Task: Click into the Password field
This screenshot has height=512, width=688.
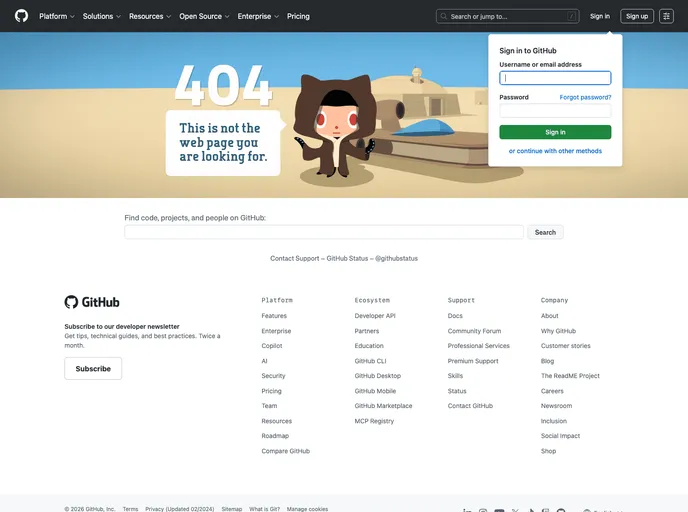Action: 555,111
